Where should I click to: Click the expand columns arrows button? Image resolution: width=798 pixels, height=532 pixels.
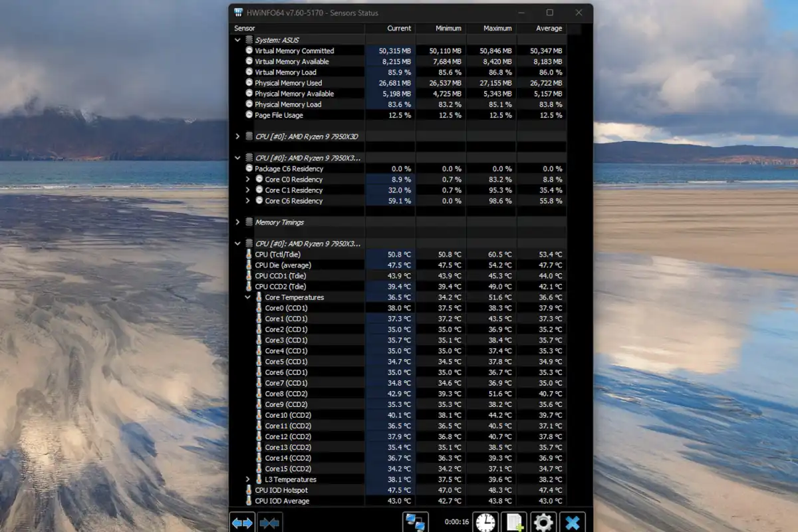[x=242, y=523]
